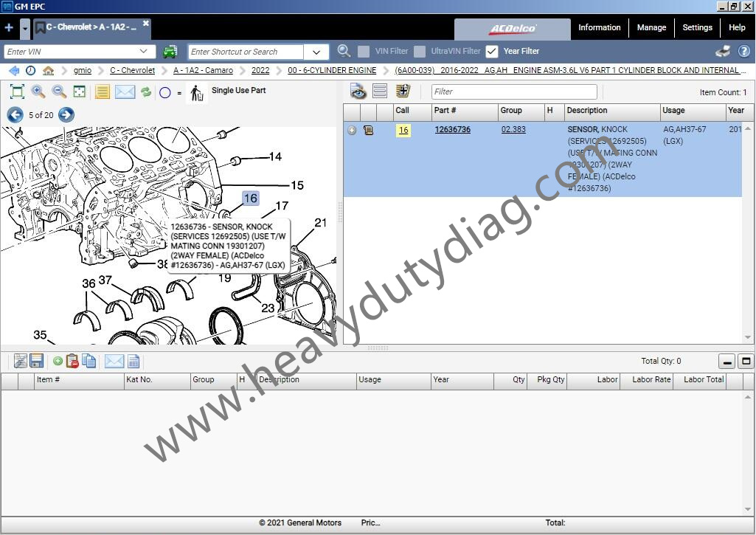The image size is (756, 535).
Task: Go to next illustration page
Action: point(66,115)
